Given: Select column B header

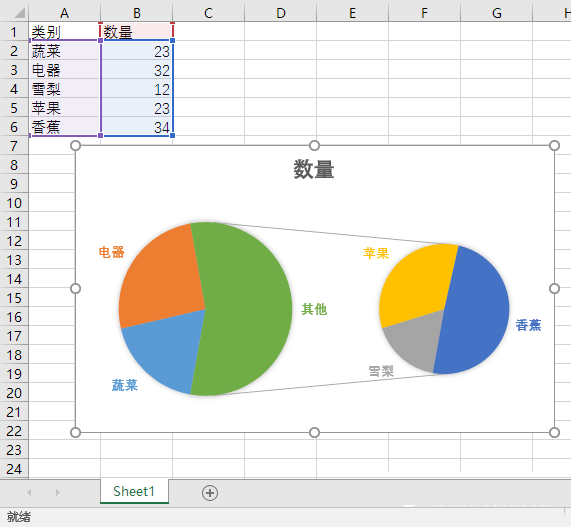Looking at the screenshot, I should pyautogui.click(x=137, y=13).
